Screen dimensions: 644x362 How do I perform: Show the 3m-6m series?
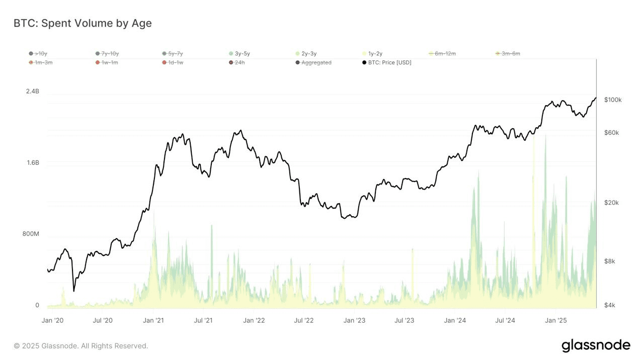[508, 53]
